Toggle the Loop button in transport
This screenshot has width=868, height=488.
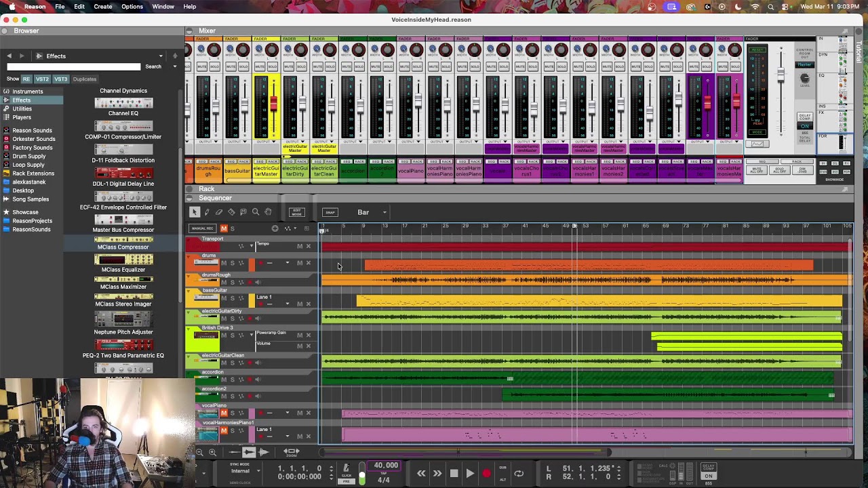[x=519, y=474]
